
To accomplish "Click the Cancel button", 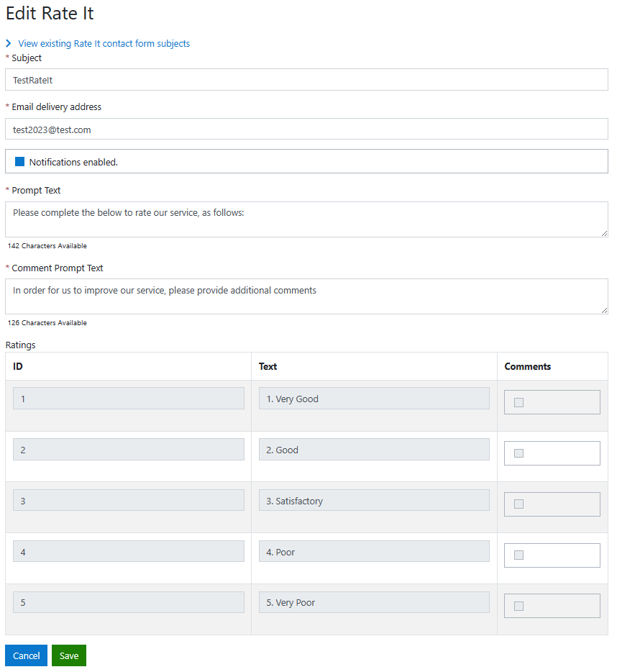I will pyautogui.click(x=27, y=655).
